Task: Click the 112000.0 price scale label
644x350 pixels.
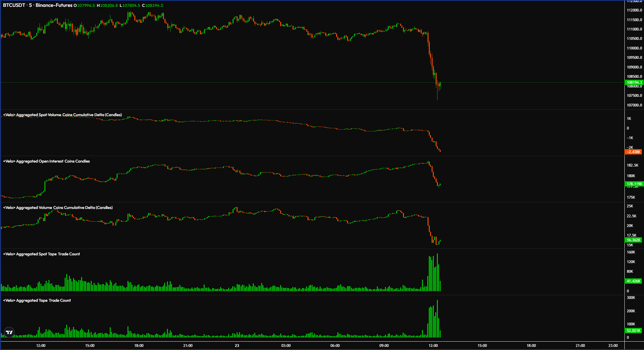Action: (x=634, y=10)
